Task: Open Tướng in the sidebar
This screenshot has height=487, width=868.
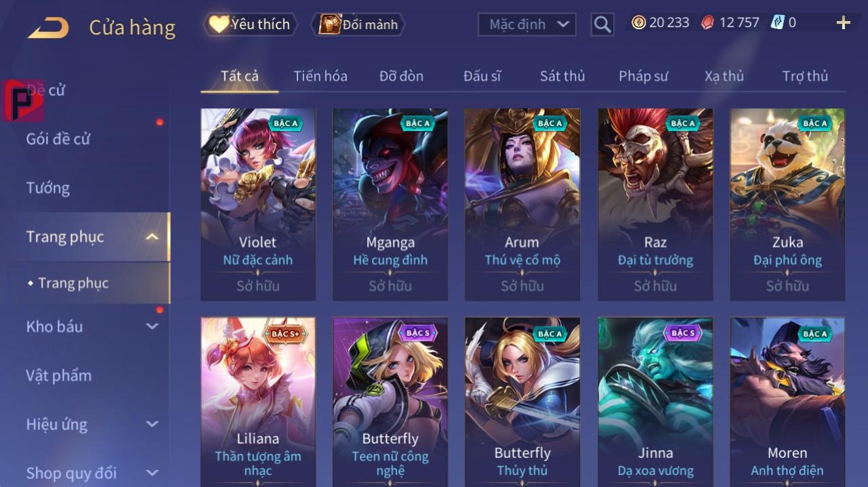Action: tap(48, 188)
